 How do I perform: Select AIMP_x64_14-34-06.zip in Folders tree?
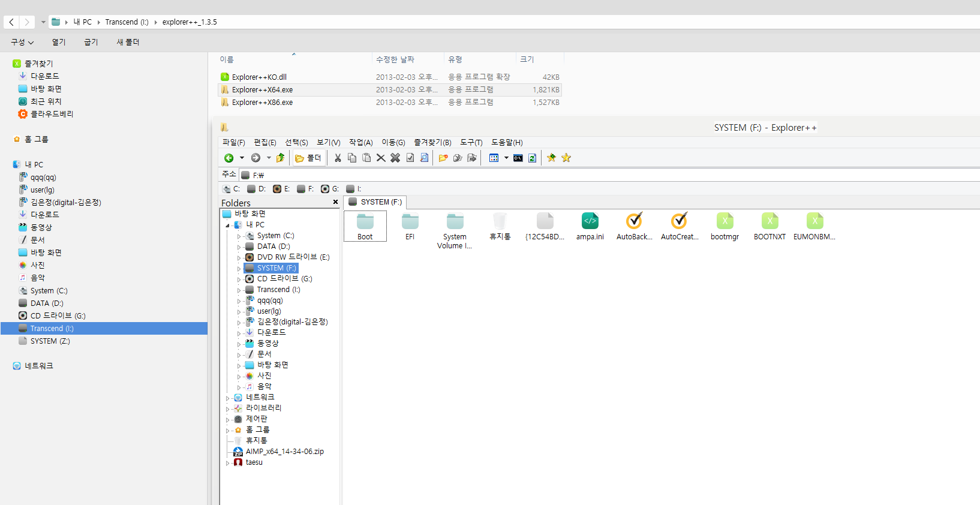click(279, 452)
